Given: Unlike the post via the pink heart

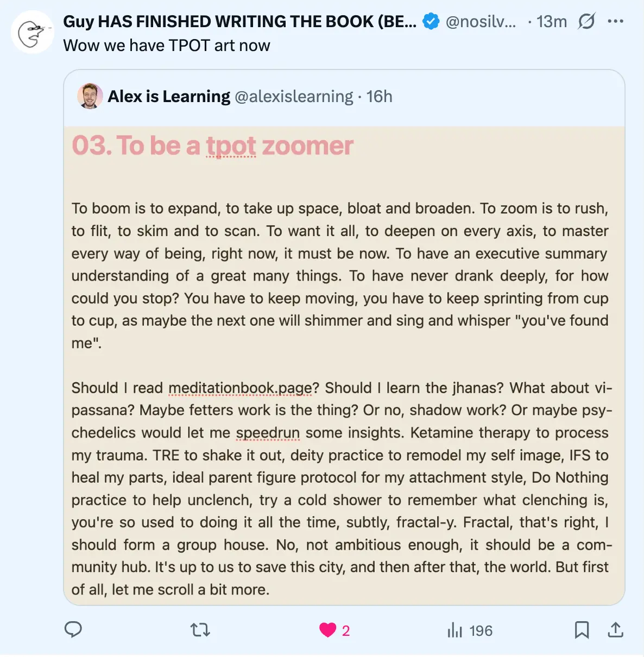Looking at the screenshot, I should [327, 630].
